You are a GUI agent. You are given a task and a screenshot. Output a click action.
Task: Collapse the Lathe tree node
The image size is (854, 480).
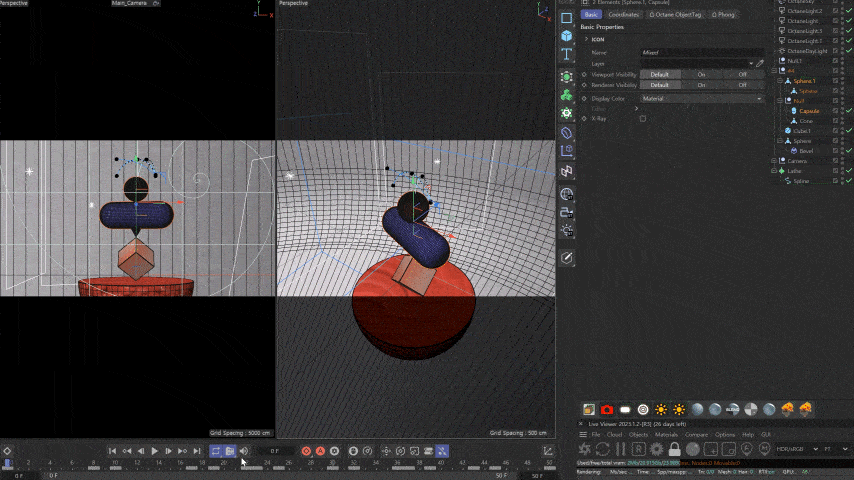click(774, 171)
